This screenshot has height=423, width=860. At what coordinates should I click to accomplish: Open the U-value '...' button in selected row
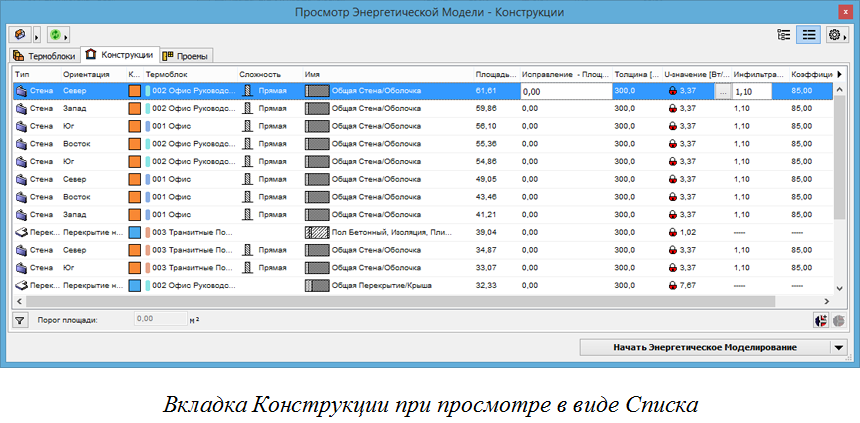pos(723,92)
